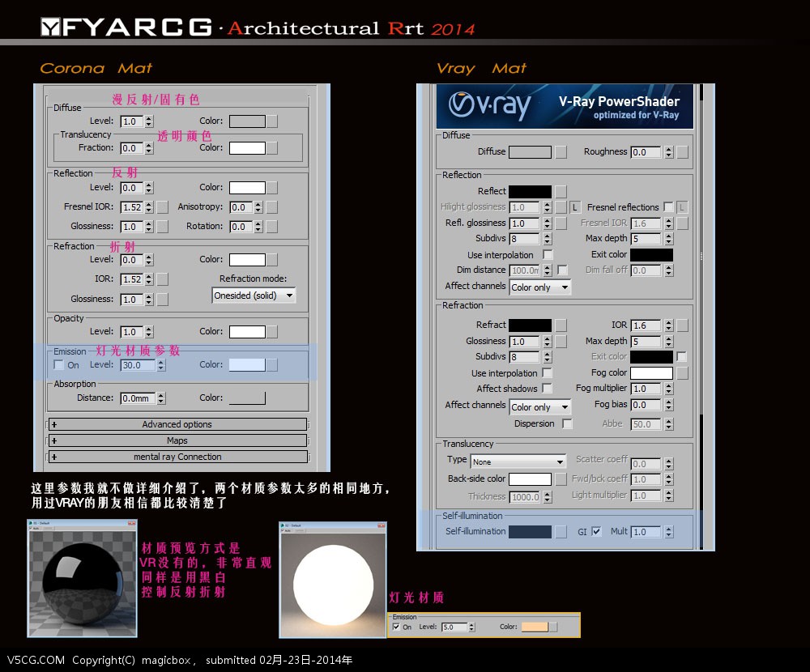Click the Fog multiplier value field
Viewport: 810px width, 672px height.
(x=646, y=389)
